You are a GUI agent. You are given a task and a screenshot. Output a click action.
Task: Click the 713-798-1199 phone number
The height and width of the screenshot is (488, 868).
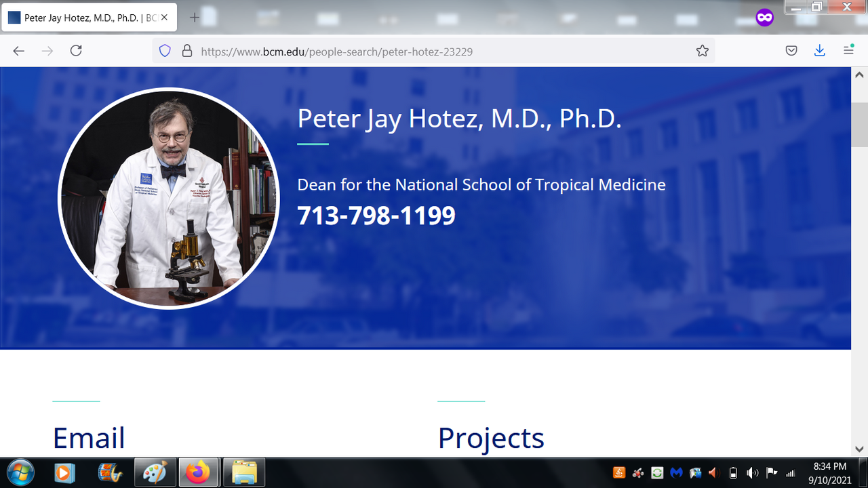tap(376, 216)
